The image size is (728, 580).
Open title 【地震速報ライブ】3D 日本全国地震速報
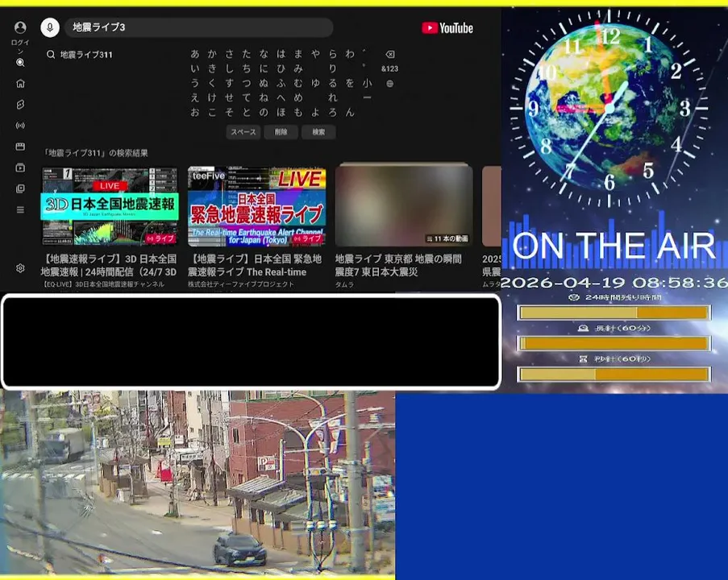tap(109, 265)
